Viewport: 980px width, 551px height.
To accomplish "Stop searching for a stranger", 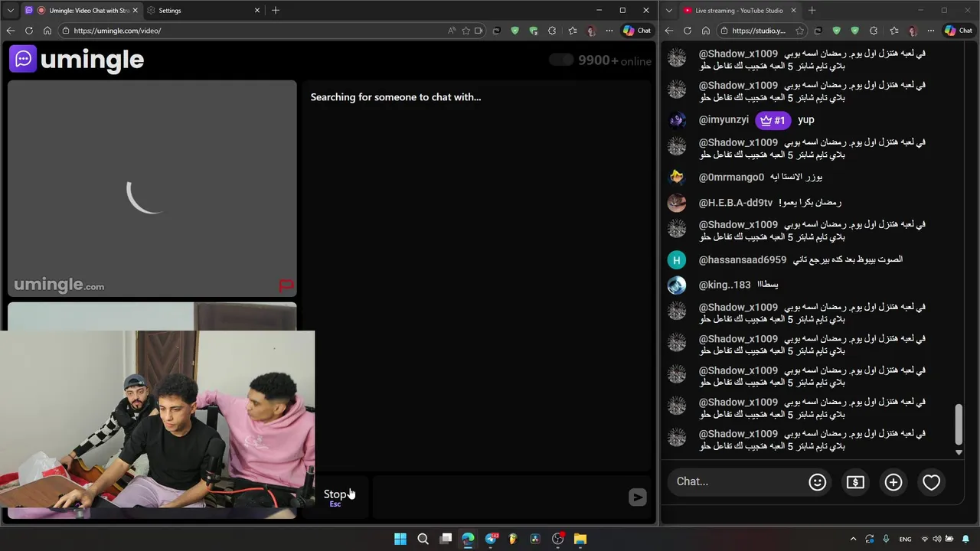I will pos(335,497).
